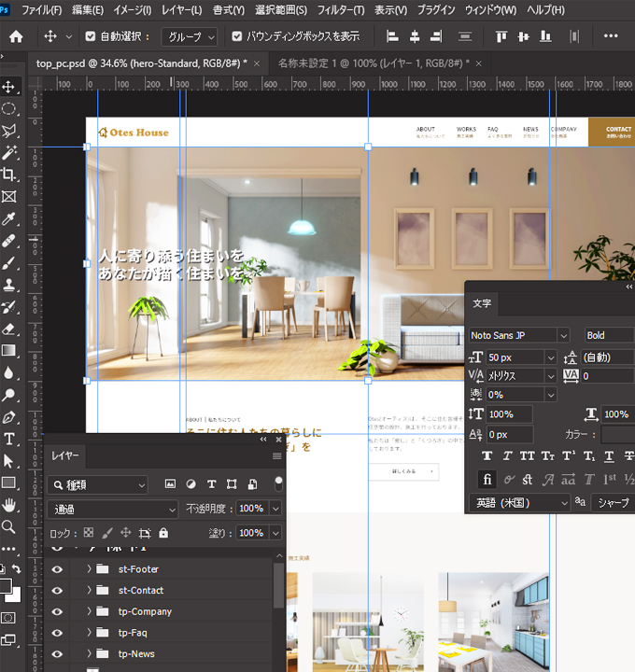Image resolution: width=635 pixels, height=672 pixels.
Task: Open the レイヤー(L) menu
Action: coord(181,10)
